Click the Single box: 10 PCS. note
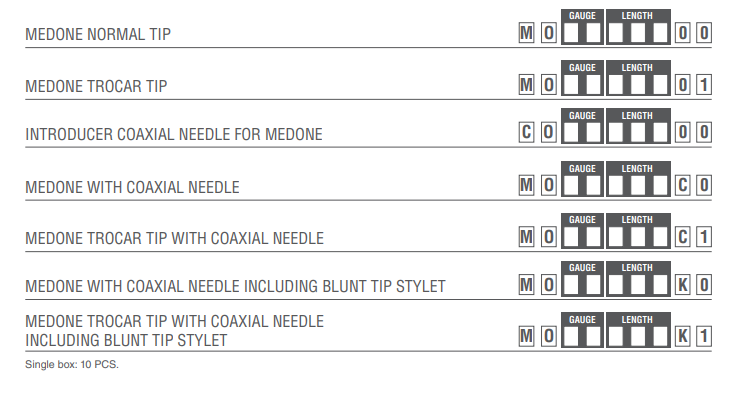This screenshot has width=756, height=403. click(x=72, y=364)
